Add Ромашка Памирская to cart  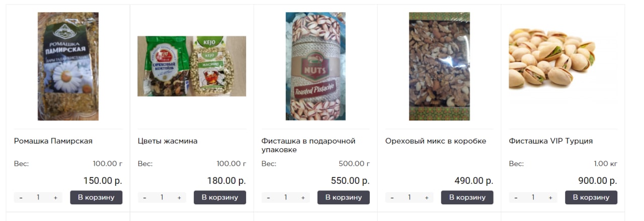tap(96, 197)
